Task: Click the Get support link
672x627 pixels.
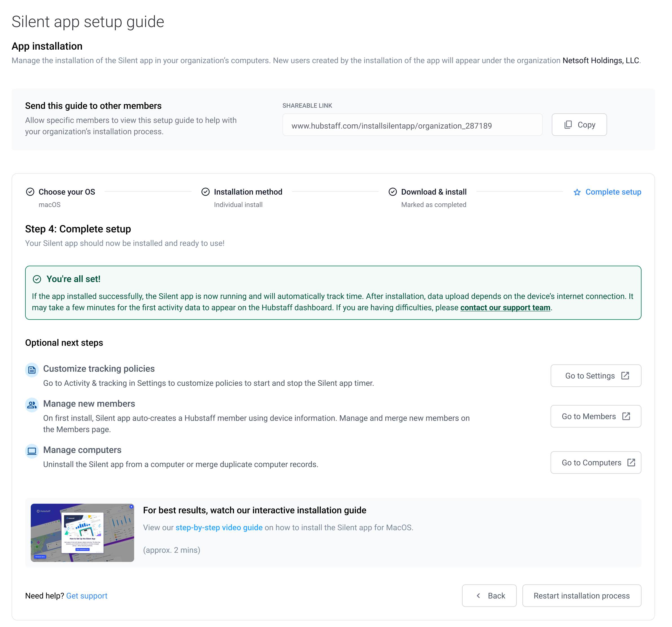Action: click(87, 596)
